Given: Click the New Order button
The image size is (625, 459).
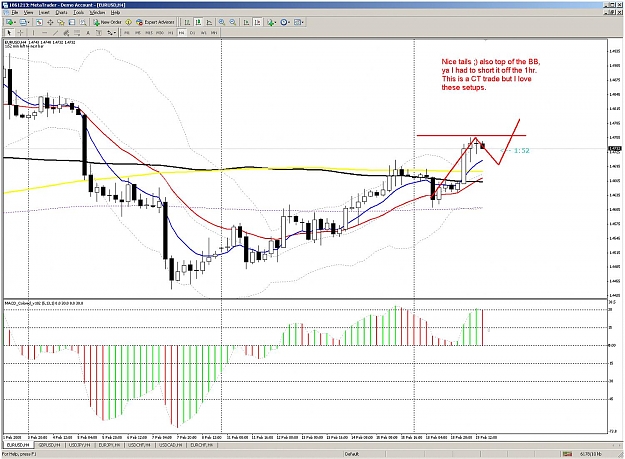Looking at the screenshot, I should coord(108,22).
